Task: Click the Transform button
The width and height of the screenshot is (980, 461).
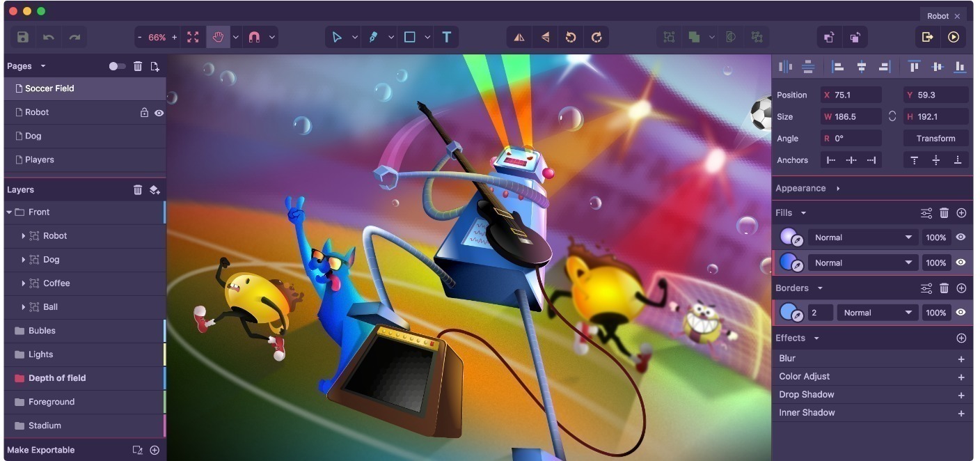Action: [935, 138]
